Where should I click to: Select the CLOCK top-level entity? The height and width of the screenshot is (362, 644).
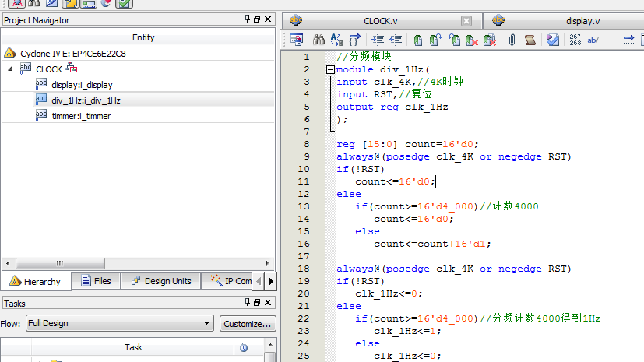[49, 69]
